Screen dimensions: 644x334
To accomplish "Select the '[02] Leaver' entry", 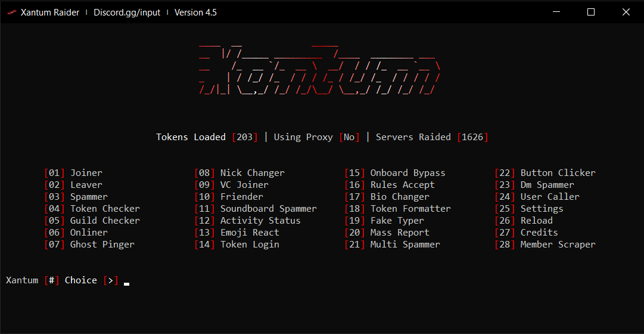I will 73,185.
